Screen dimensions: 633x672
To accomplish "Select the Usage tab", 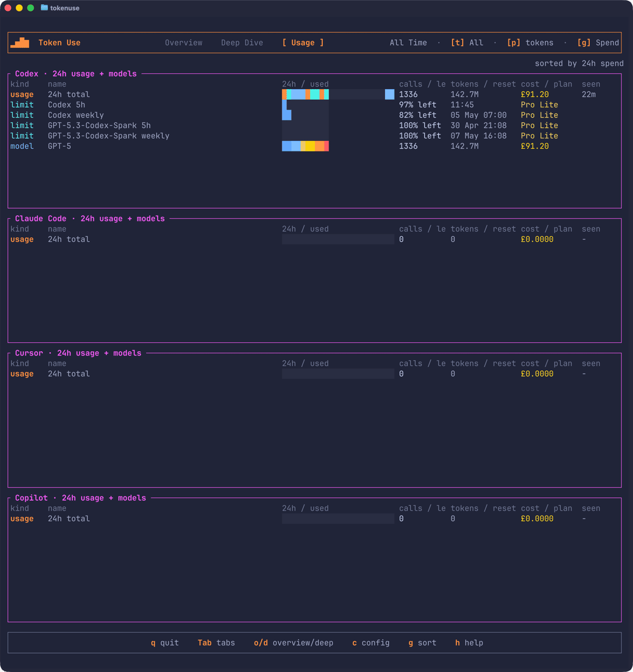I will [303, 43].
